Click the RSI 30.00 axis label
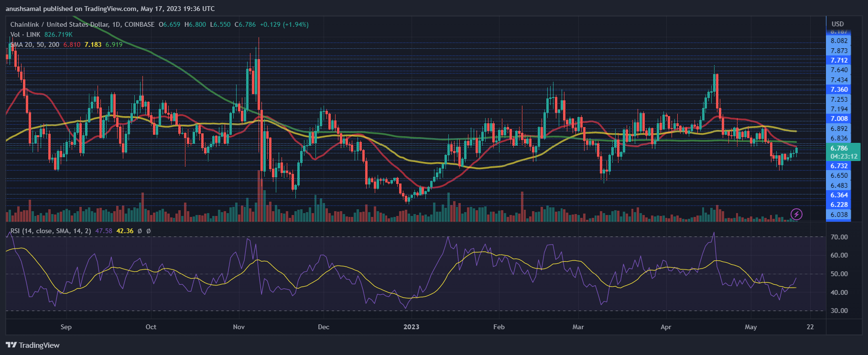The width and height of the screenshot is (868, 355). 839,311
